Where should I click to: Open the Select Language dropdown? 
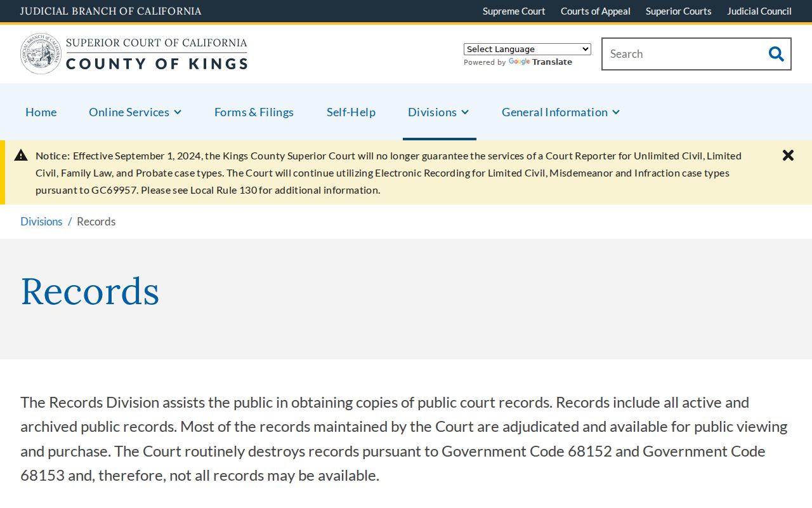(527, 49)
